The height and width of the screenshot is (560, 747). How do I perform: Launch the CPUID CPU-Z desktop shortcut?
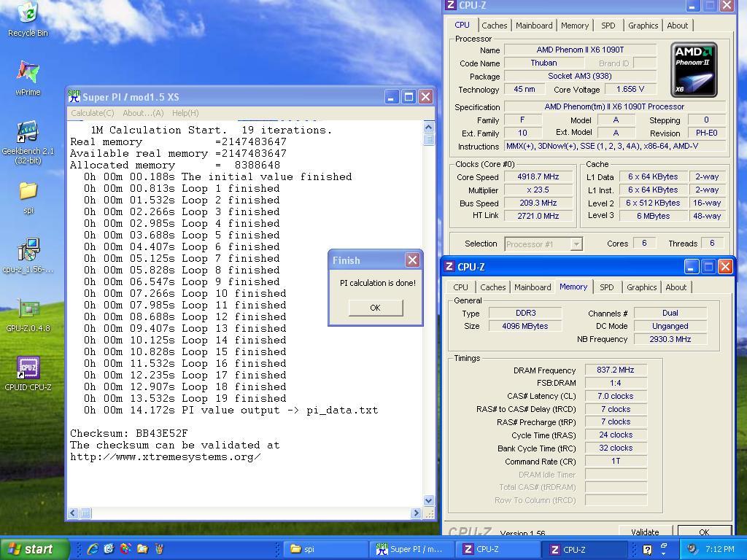tap(28, 374)
